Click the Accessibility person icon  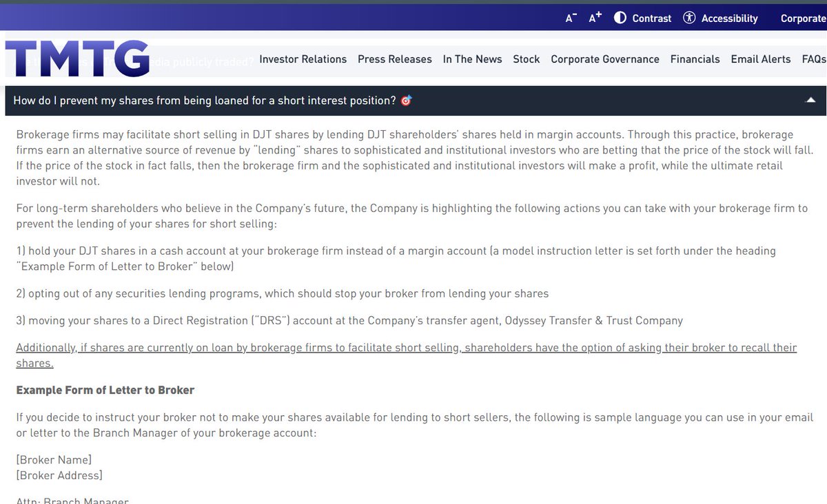(689, 18)
